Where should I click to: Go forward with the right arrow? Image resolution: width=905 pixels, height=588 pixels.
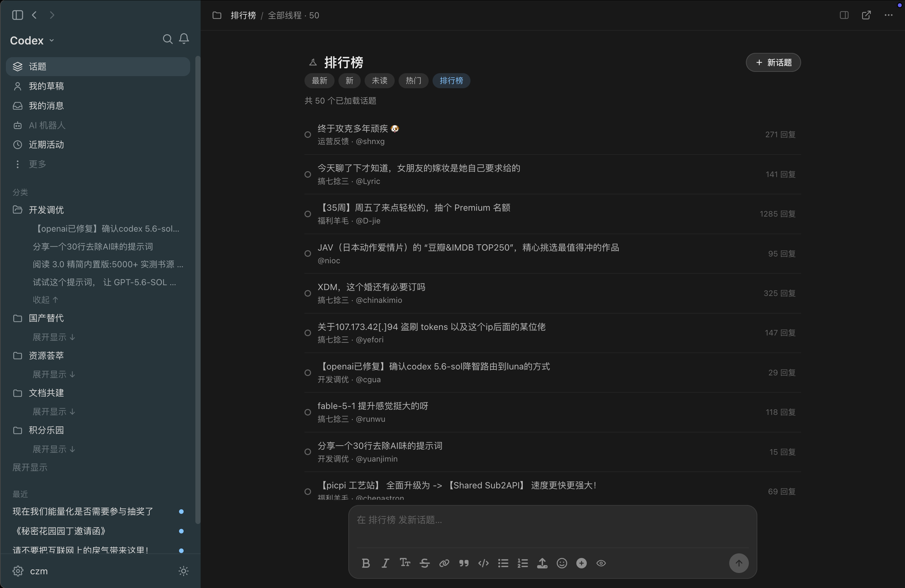52,15
